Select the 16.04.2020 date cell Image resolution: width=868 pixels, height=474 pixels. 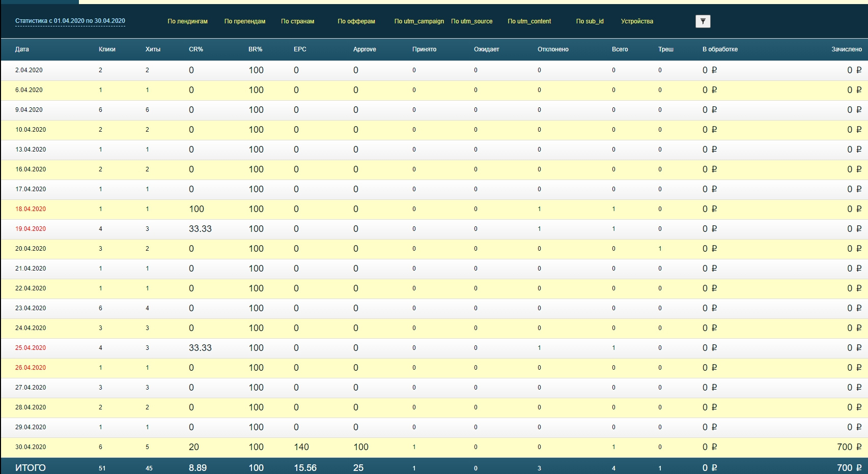click(x=31, y=169)
